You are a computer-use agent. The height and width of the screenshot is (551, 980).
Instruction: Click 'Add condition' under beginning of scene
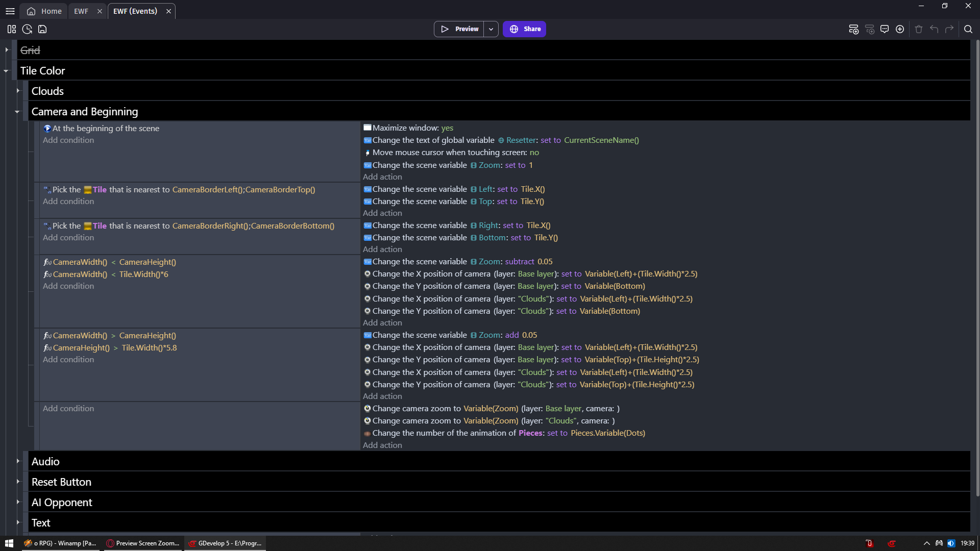pos(68,140)
